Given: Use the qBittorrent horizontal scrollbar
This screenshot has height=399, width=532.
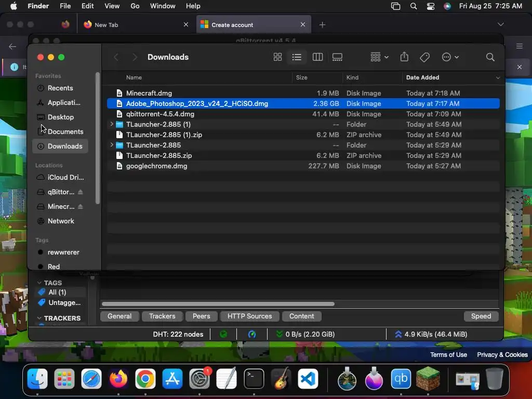Looking at the screenshot, I should [x=218, y=303].
